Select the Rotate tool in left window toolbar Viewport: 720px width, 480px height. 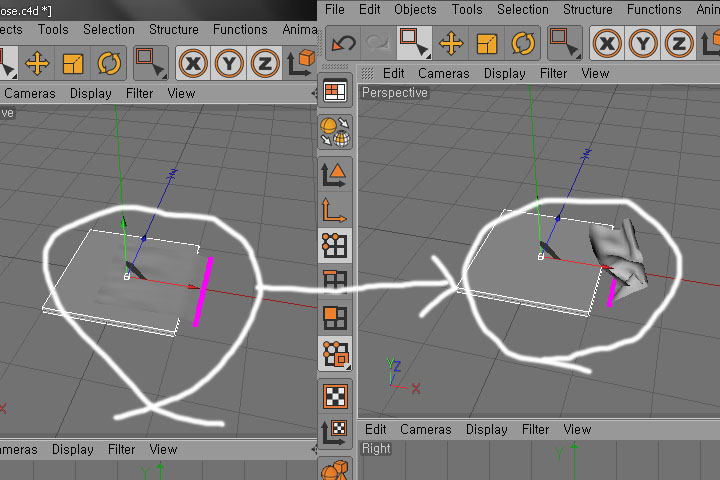[x=109, y=63]
